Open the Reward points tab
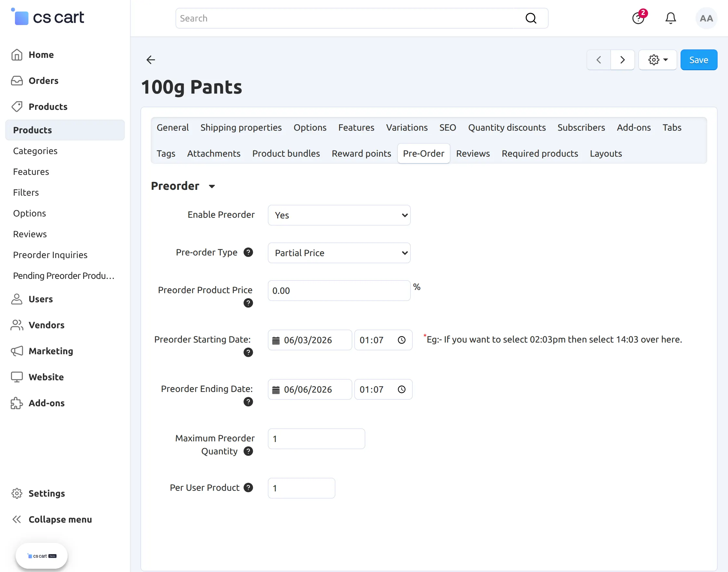 (361, 153)
